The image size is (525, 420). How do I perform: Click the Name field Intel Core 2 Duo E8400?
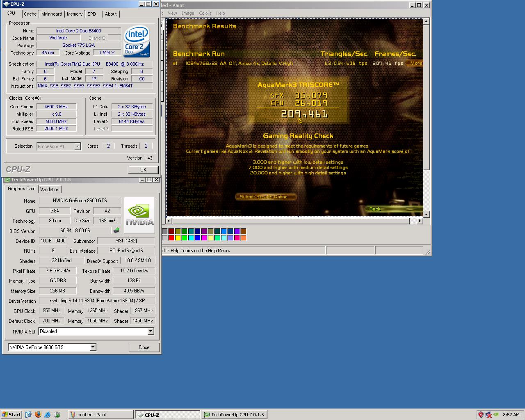pyautogui.click(x=79, y=31)
